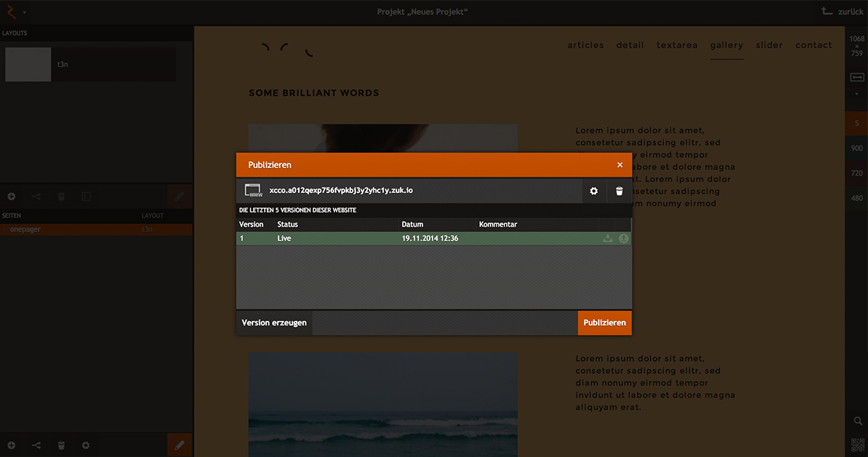This screenshot has height=457, width=868.
Task: Download version 1 via download icon
Action: (608, 239)
